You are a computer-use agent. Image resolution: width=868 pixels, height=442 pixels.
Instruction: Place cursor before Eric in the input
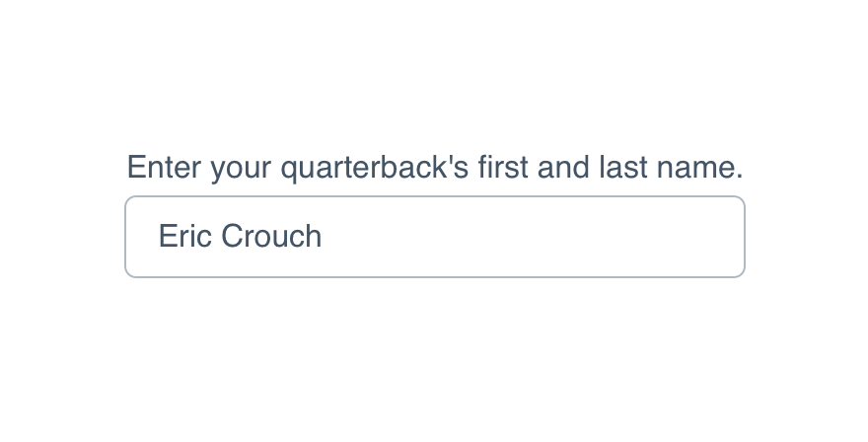pos(159,237)
